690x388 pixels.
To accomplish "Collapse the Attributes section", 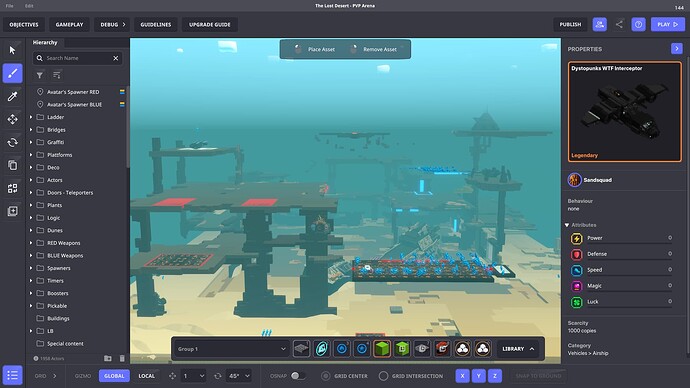I will (x=567, y=225).
